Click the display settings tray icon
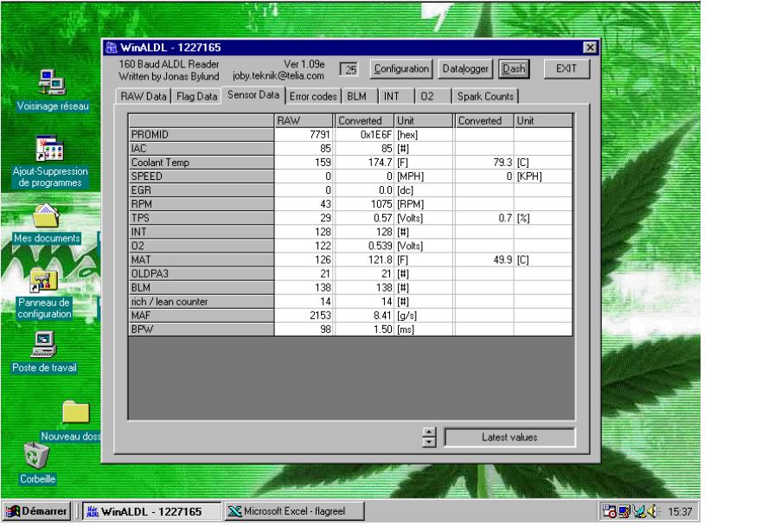The height and width of the screenshot is (532, 768). coord(624,511)
